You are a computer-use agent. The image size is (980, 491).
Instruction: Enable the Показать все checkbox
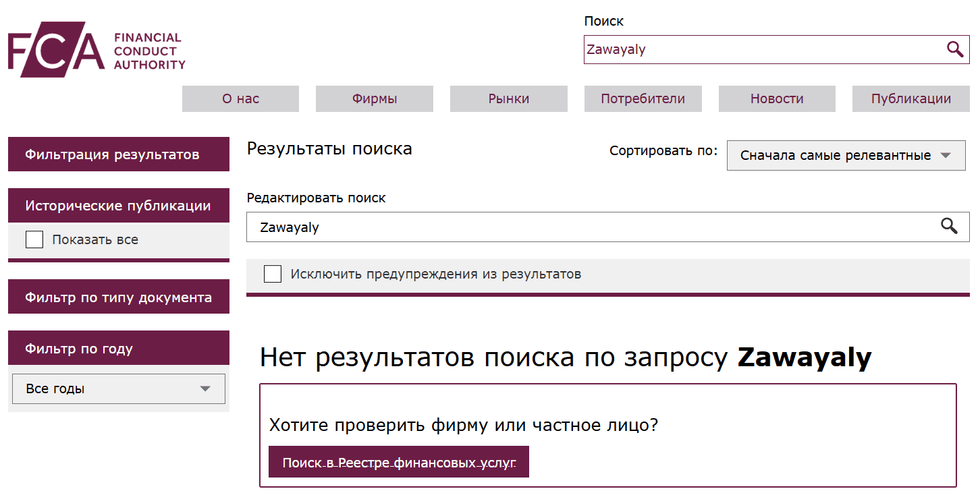[x=34, y=239]
